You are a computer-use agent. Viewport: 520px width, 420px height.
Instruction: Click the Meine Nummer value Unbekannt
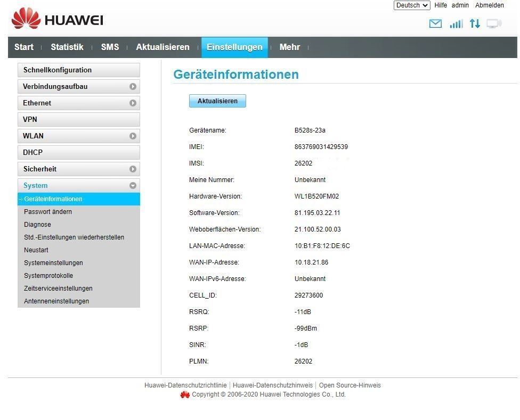(310, 180)
